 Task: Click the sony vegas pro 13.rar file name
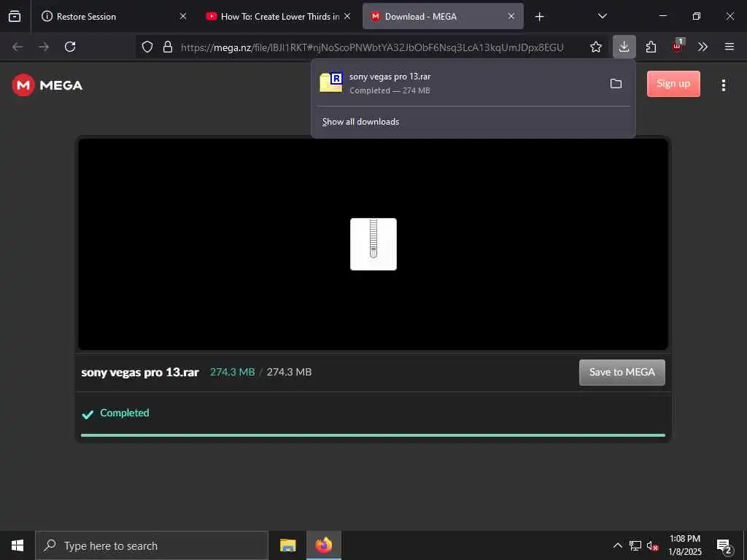[x=140, y=373]
